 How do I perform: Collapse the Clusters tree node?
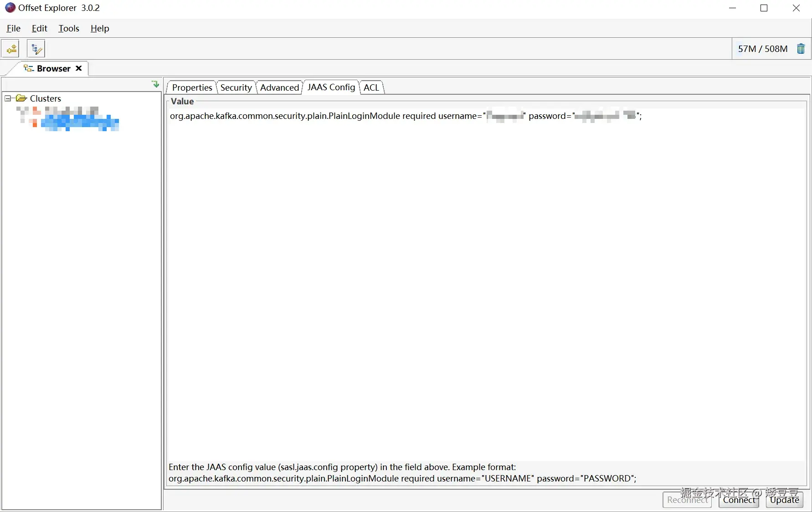tap(8, 98)
